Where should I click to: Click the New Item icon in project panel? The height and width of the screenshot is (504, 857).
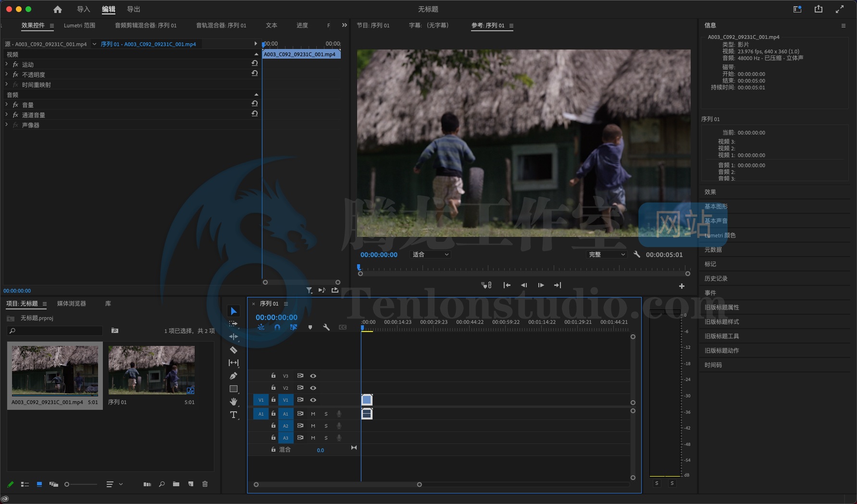[191, 484]
